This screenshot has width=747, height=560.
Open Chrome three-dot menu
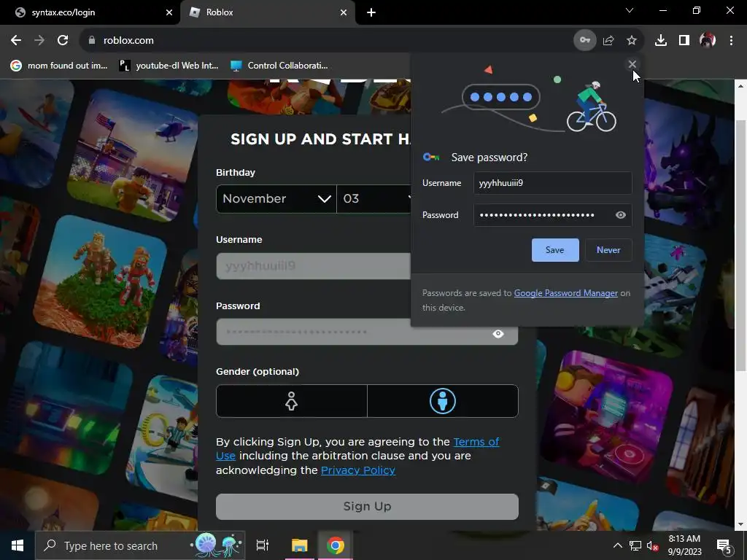tap(731, 41)
